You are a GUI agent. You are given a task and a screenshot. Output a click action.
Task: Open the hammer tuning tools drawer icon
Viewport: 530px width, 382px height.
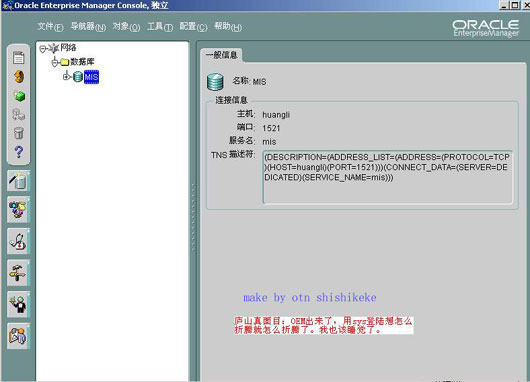point(18,273)
